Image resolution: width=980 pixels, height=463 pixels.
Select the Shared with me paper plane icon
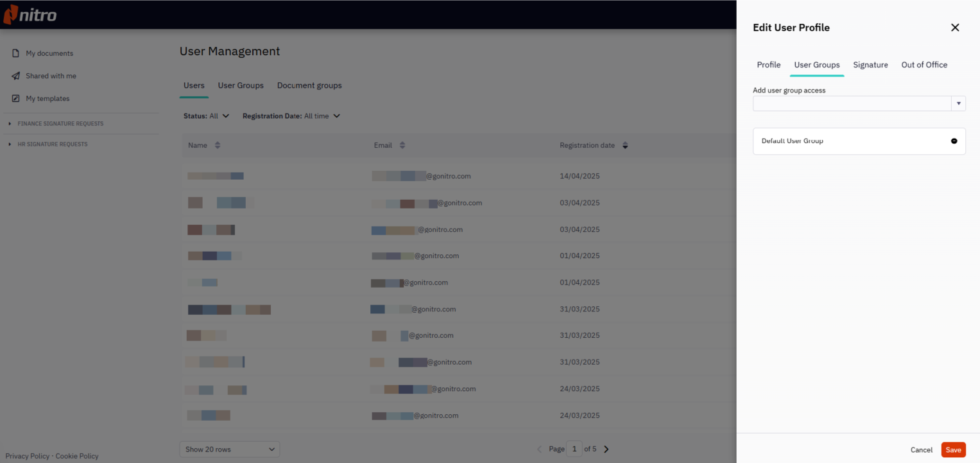click(x=16, y=76)
